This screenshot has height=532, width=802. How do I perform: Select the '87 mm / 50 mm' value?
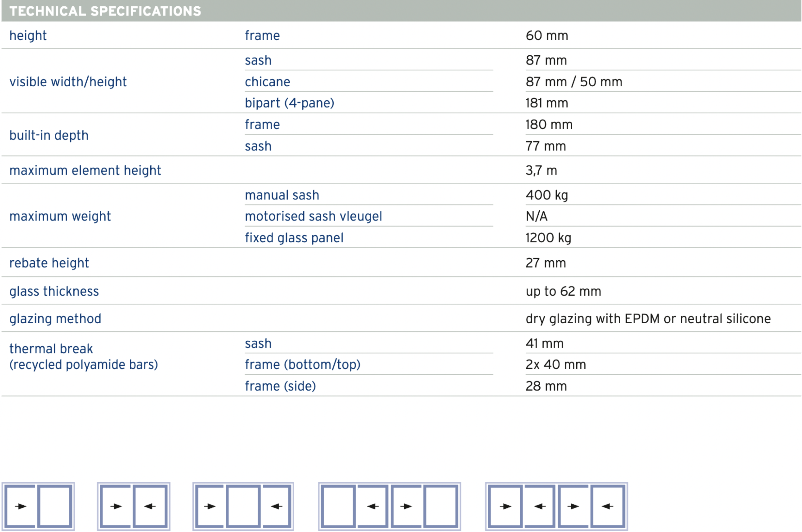point(574,82)
